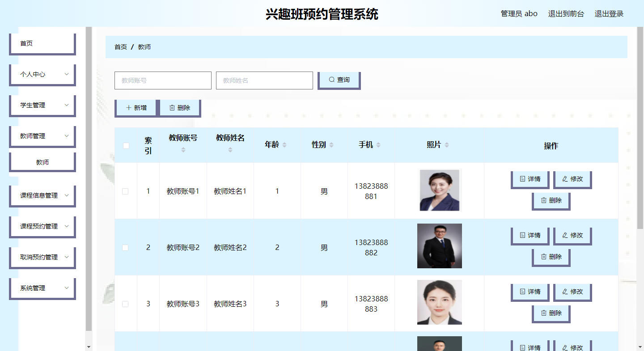
Task: Toggle the select-all checkbox in table header
Action: (126, 145)
